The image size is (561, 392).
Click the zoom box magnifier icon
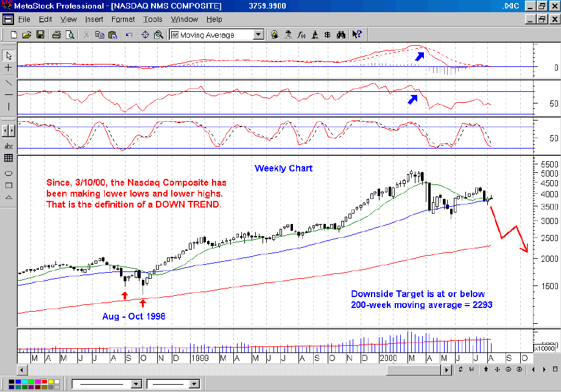pyautogui.click(x=158, y=35)
